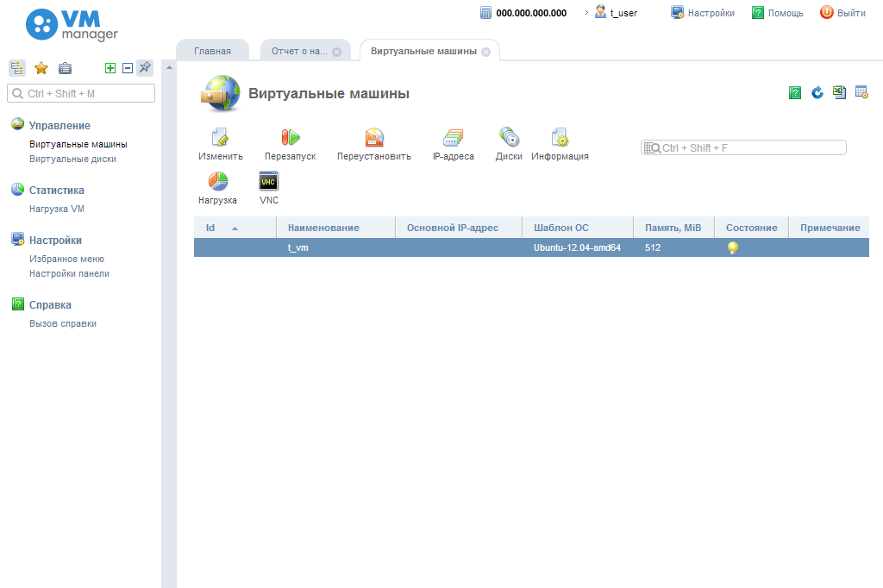This screenshot has width=883, height=588.
Task: Click the green help icon above the table
Action: click(794, 92)
